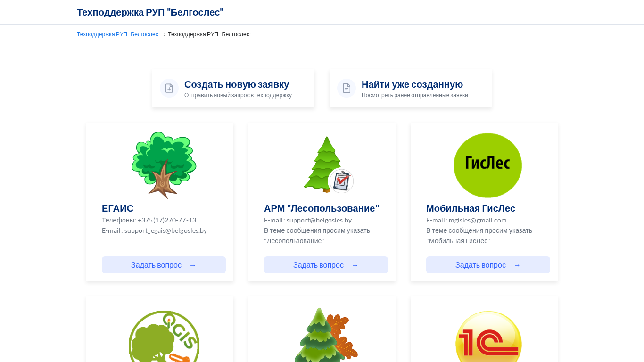
Task: Click the ЕГАИС green tree logo
Action: click(164, 165)
